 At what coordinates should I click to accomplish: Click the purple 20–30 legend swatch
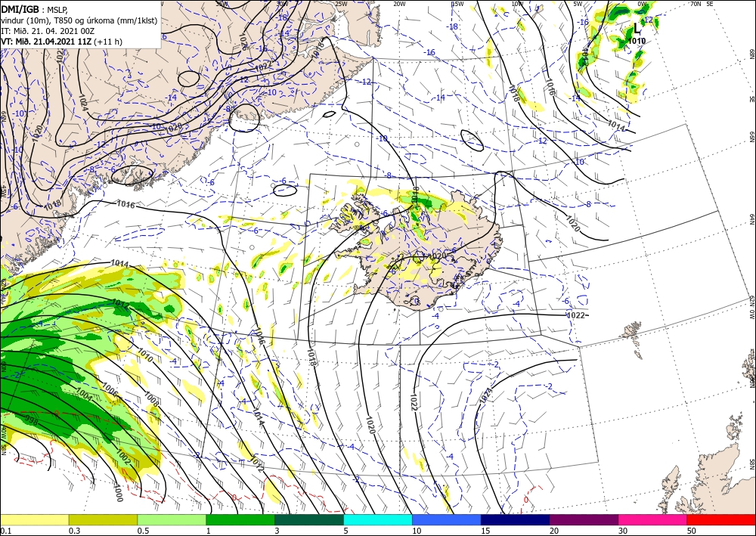pos(584,519)
